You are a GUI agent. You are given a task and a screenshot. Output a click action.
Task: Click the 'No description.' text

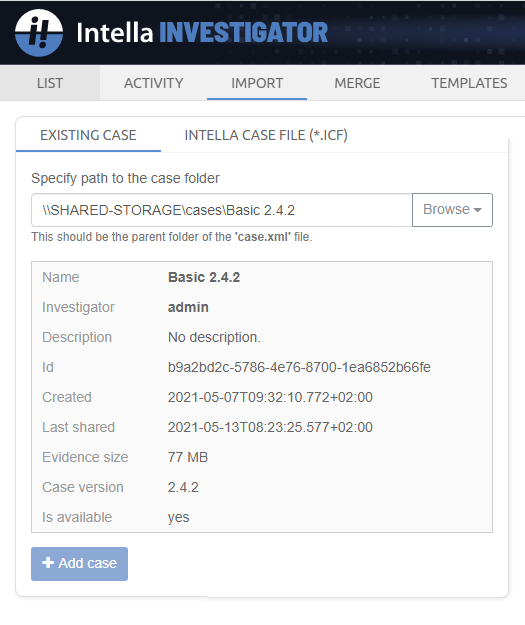(214, 337)
